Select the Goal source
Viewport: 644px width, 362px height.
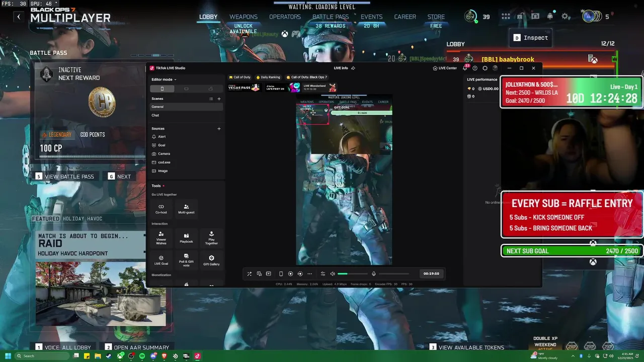click(186, 145)
